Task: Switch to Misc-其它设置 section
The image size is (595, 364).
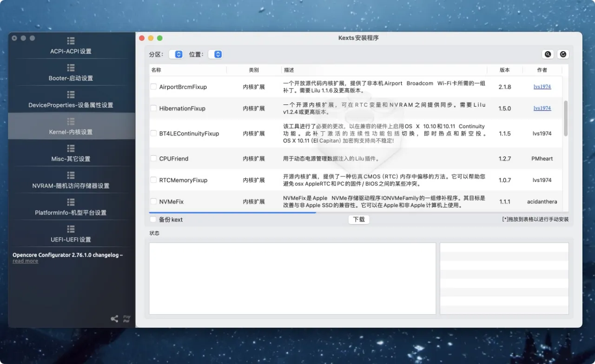Action: click(x=71, y=153)
